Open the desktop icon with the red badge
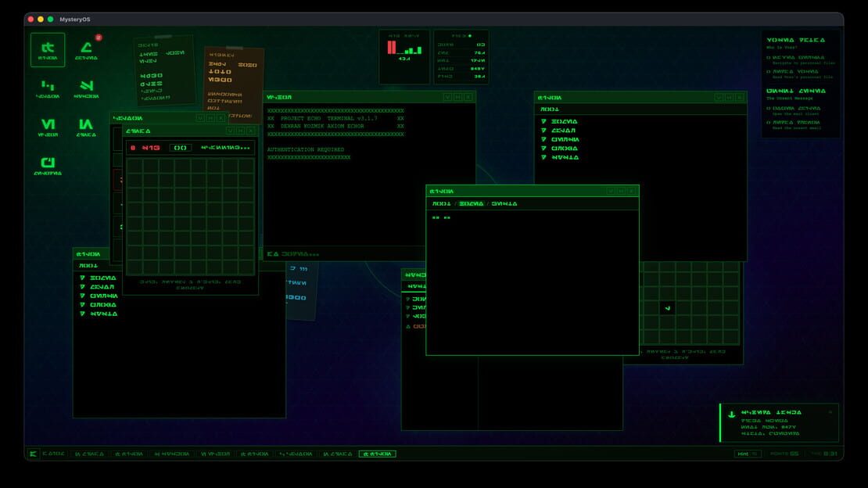The height and width of the screenshot is (488, 868). pos(86,50)
